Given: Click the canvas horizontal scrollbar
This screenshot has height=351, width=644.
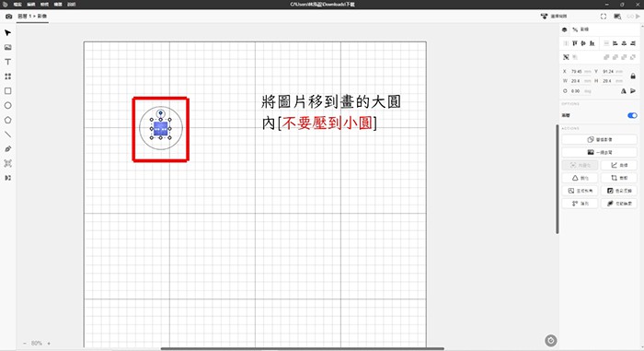Looking at the screenshot, I should click(x=303, y=348).
